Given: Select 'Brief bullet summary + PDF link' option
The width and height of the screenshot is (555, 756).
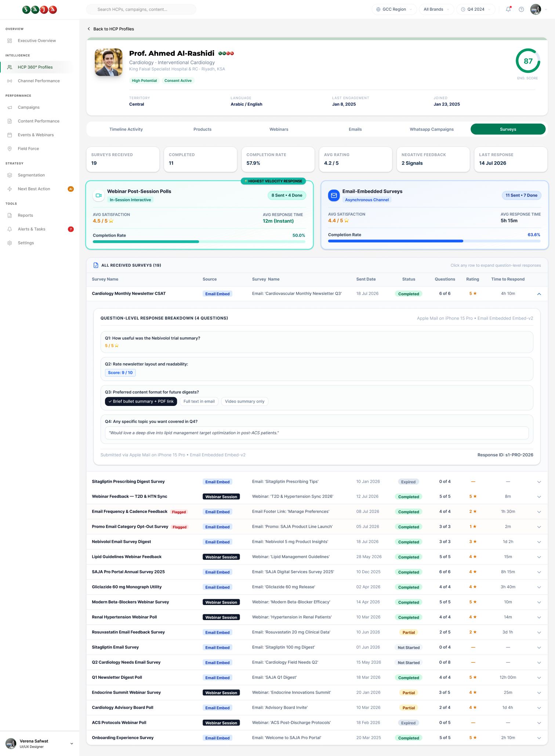Looking at the screenshot, I should 141,402.
